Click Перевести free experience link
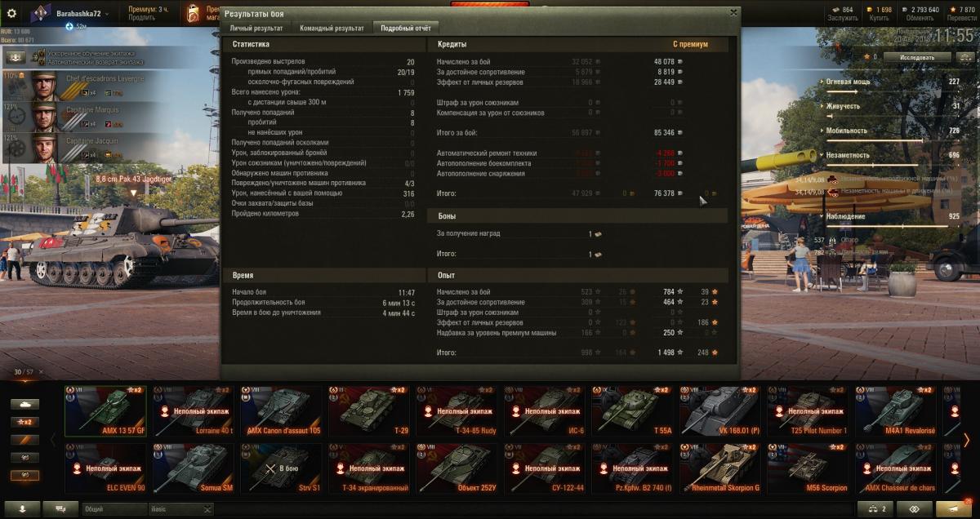The width and height of the screenshot is (980, 519). tap(961, 18)
